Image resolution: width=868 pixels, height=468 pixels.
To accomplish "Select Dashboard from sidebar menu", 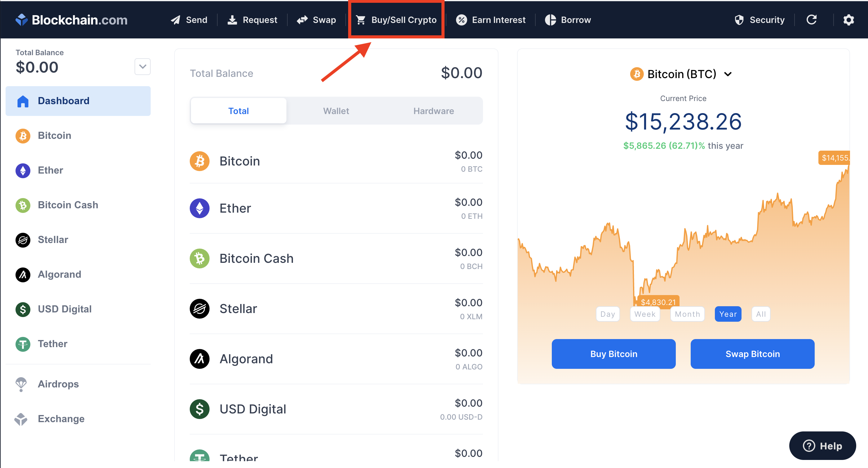I will pyautogui.click(x=77, y=100).
